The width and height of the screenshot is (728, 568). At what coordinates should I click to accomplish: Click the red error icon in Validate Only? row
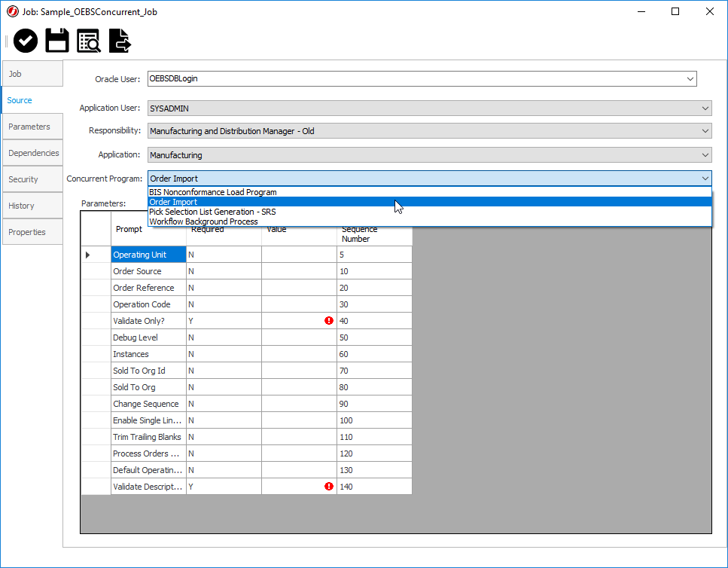click(329, 320)
